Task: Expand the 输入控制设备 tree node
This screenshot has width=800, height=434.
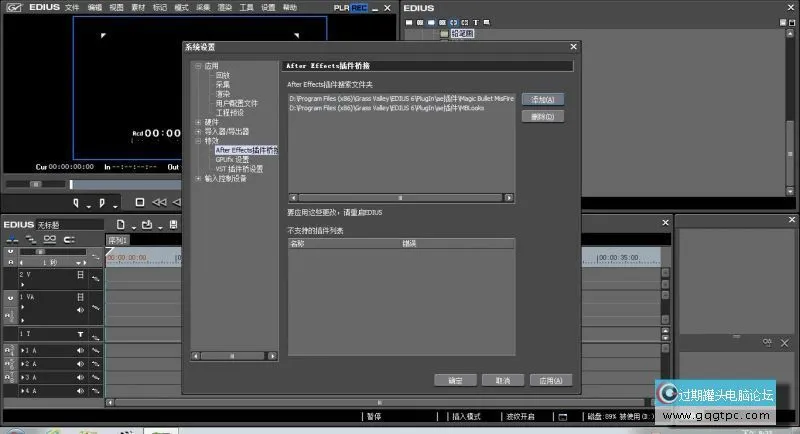Action: [198, 178]
